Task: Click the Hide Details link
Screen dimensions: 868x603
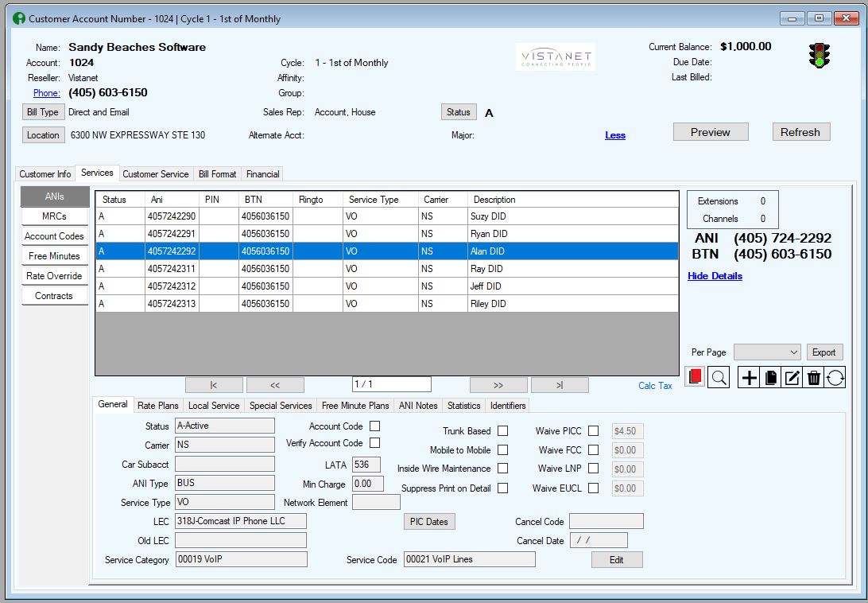Action: (715, 276)
